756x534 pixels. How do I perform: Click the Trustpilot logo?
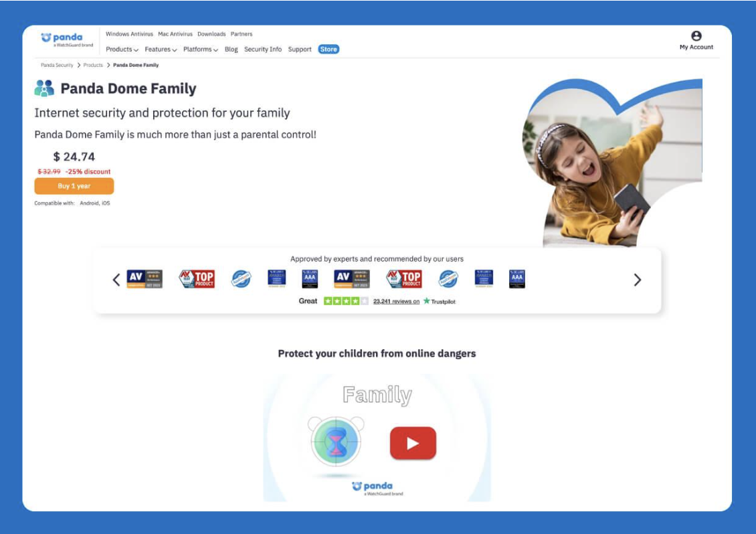click(x=440, y=302)
